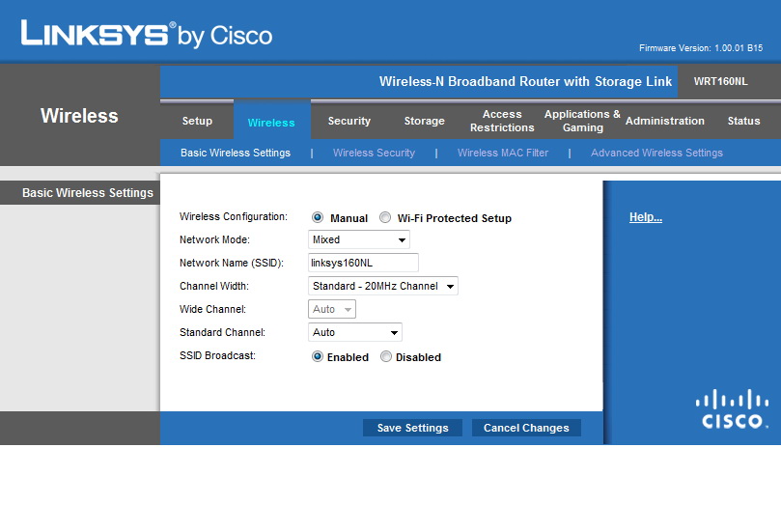The width and height of the screenshot is (781, 532).
Task: Open the Standard Channel dropdown
Action: tap(355, 333)
